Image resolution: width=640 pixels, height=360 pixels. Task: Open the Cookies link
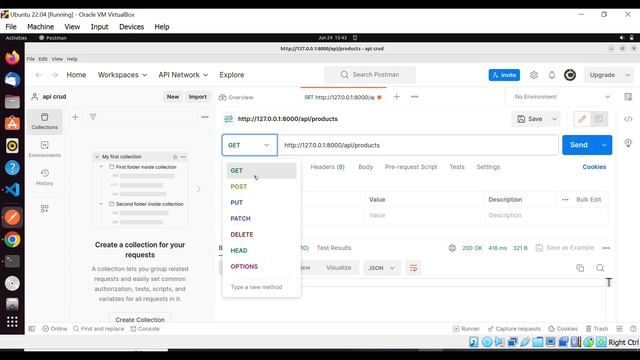(x=594, y=167)
